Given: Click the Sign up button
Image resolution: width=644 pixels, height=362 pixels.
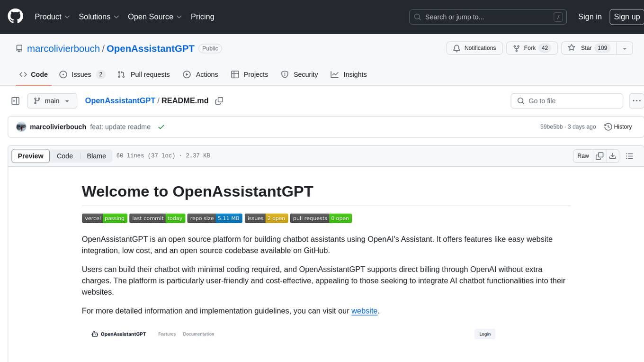Looking at the screenshot, I should pos(626,17).
